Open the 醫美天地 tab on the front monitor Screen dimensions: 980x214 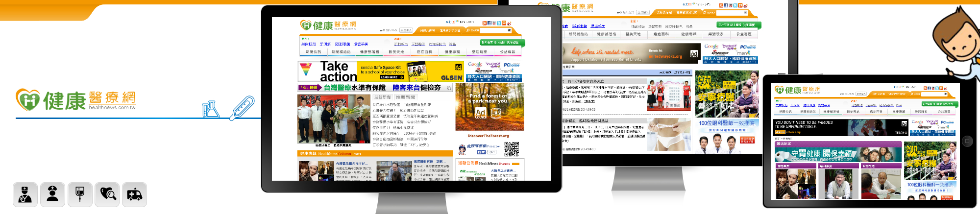396,52
